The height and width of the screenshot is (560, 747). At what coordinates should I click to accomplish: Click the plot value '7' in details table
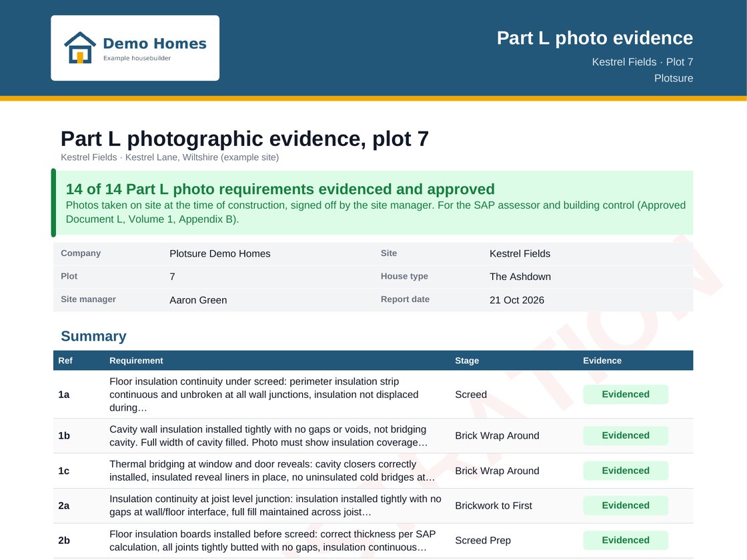(172, 277)
